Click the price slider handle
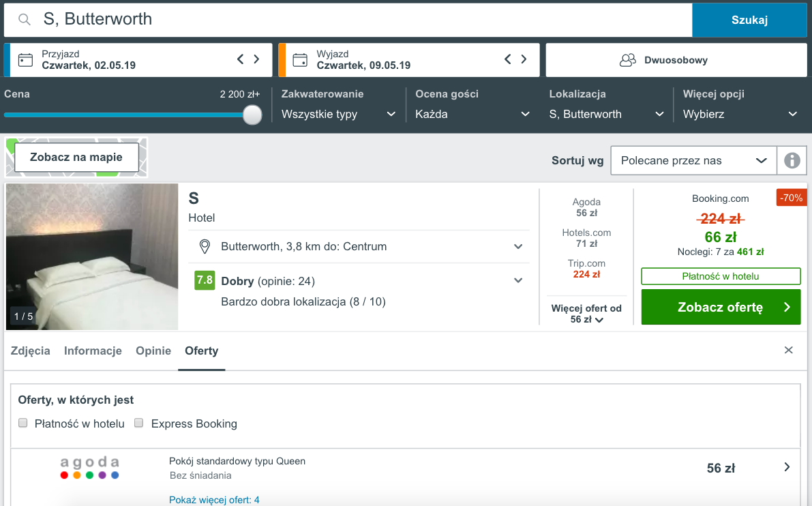This screenshot has height=506, width=812. coord(252,115)
